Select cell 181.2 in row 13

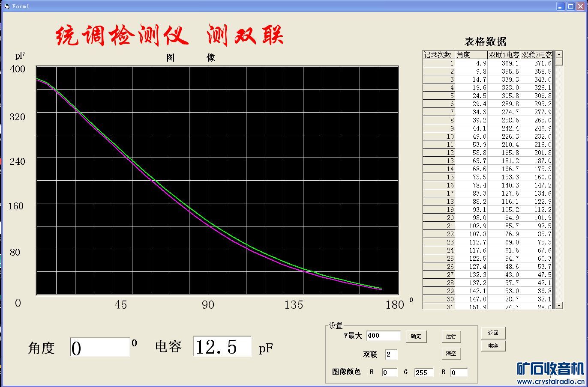[504, 161]
